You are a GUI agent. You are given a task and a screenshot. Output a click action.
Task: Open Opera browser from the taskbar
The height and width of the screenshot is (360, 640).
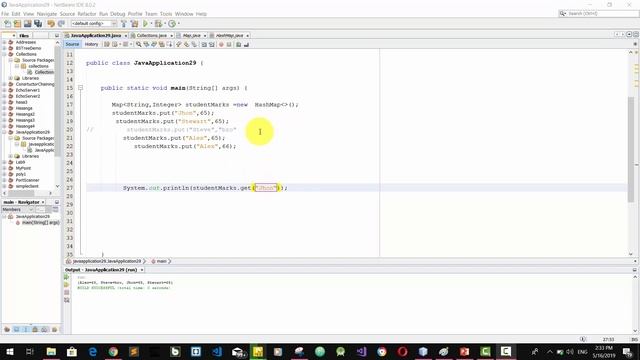point(402,351)
